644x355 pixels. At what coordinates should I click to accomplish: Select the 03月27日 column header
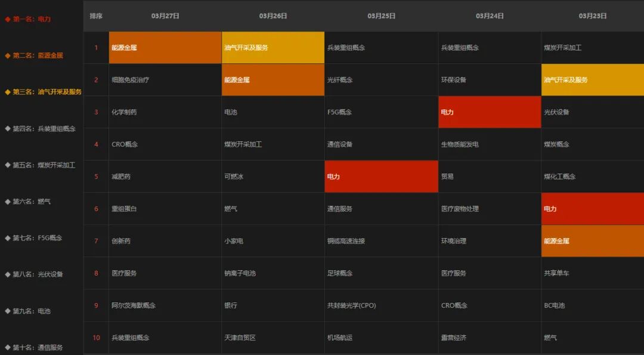click(x=165, y=16)
